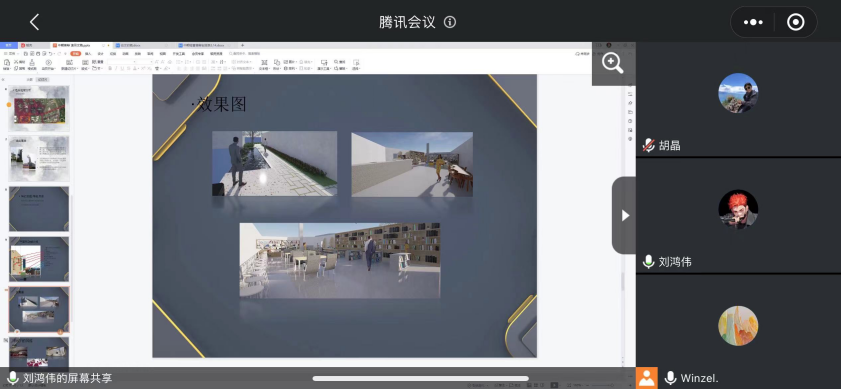Toggle 胡晶's muted microphone icon
The height and width of the screenshot is (389, 841).
(x=648, y=145)
